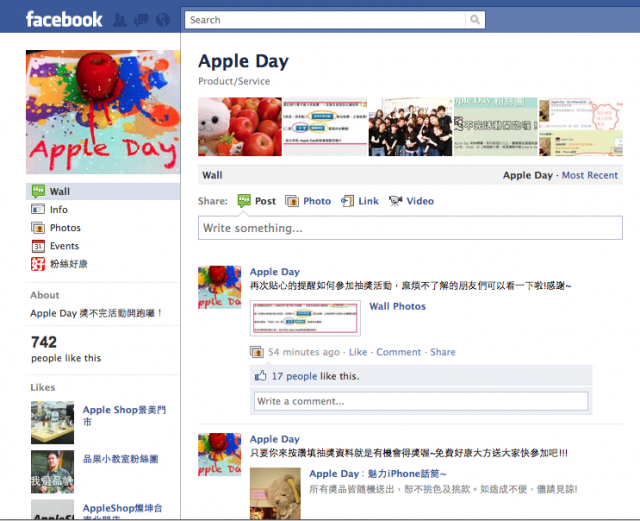Screen dimensions: 640x521
Task: Share the first post
Action: coord(443,352)
